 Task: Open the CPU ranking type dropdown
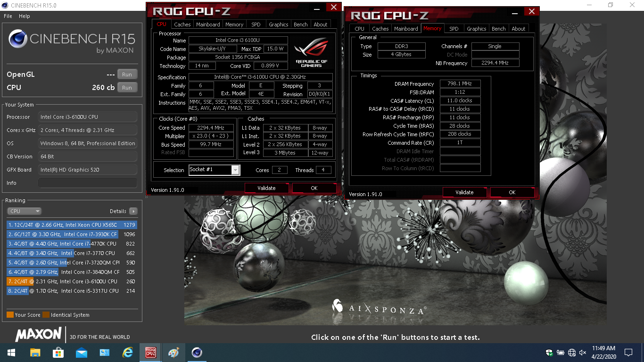25,211
